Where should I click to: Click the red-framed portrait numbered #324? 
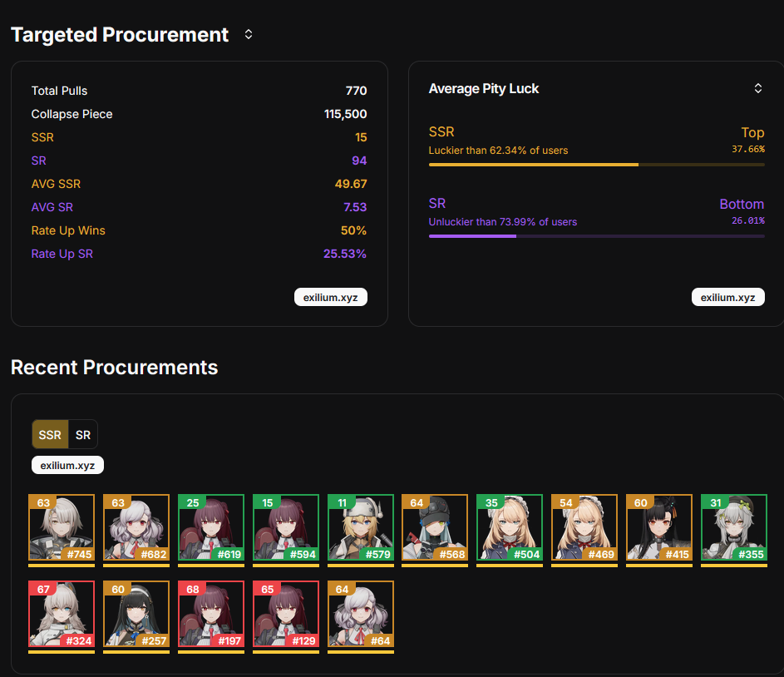62,614
